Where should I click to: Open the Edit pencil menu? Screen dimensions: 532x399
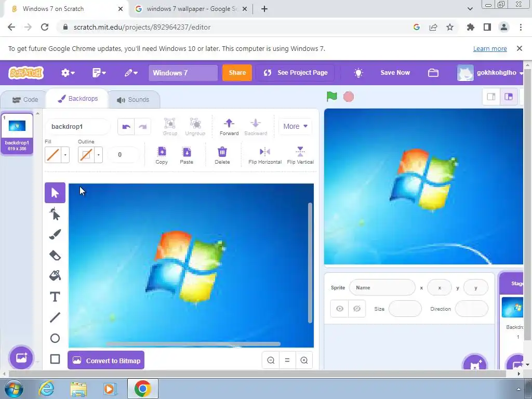click(131, 73)
